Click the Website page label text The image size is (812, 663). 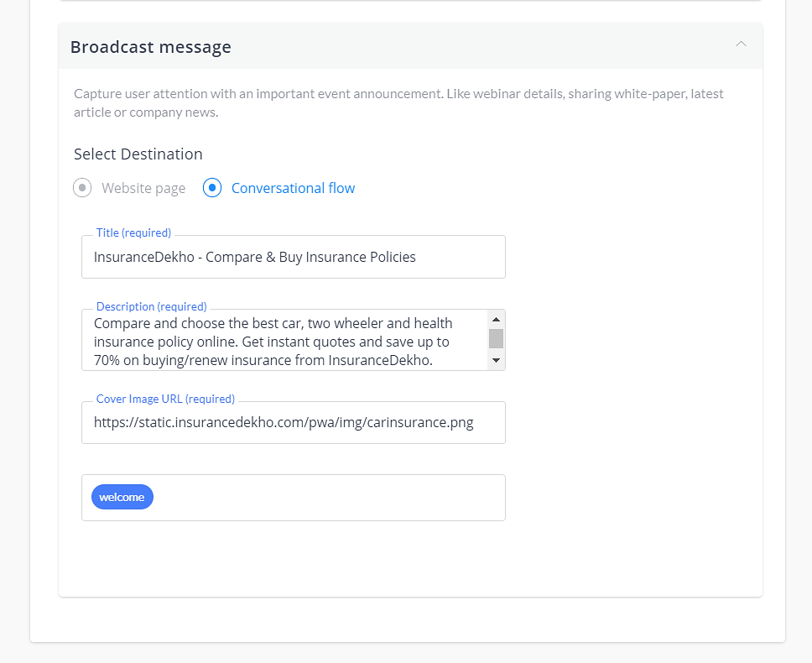click(x=143, y=188)
